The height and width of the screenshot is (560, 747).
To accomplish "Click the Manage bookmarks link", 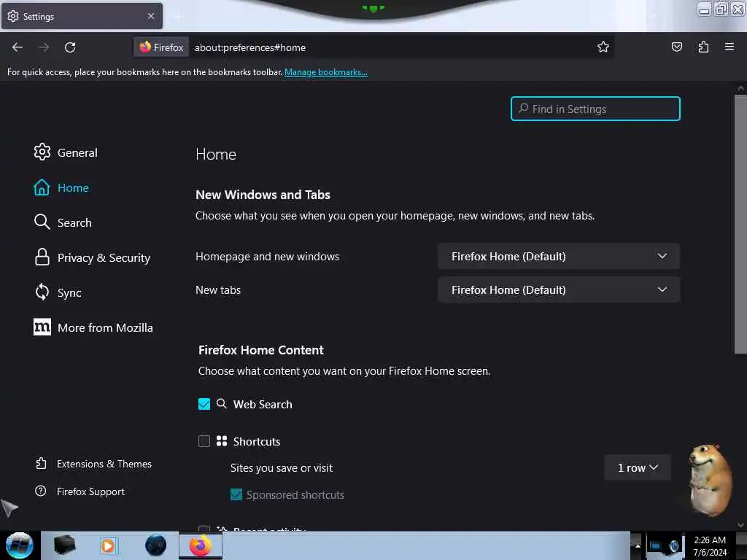I will (x=326, y=72).
